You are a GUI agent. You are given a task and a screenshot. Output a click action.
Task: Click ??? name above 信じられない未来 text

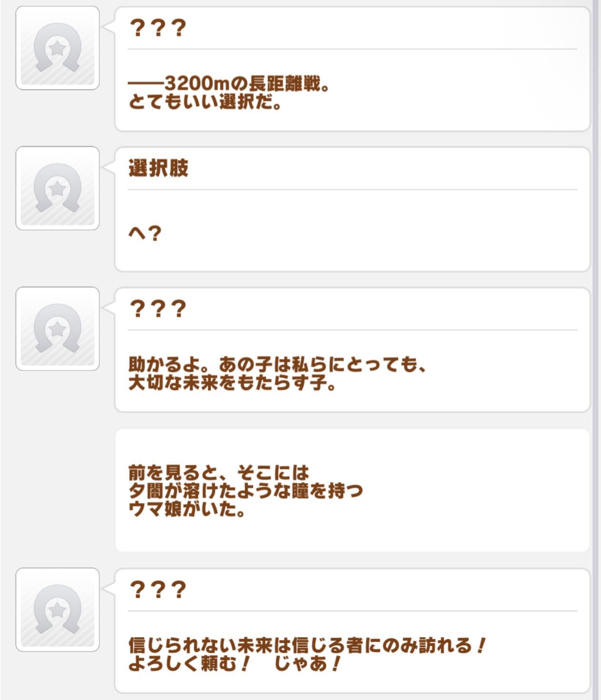158,590
